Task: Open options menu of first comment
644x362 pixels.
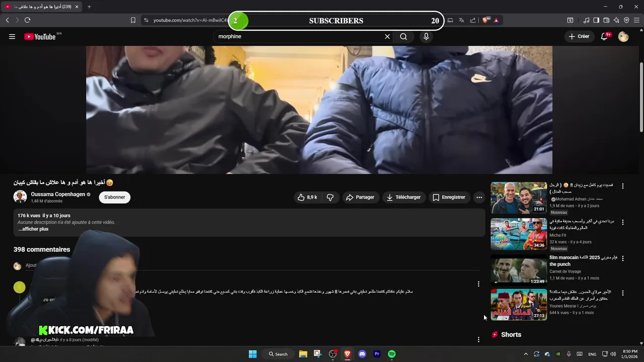Action: pyautogui.click(x=478, y=284)
